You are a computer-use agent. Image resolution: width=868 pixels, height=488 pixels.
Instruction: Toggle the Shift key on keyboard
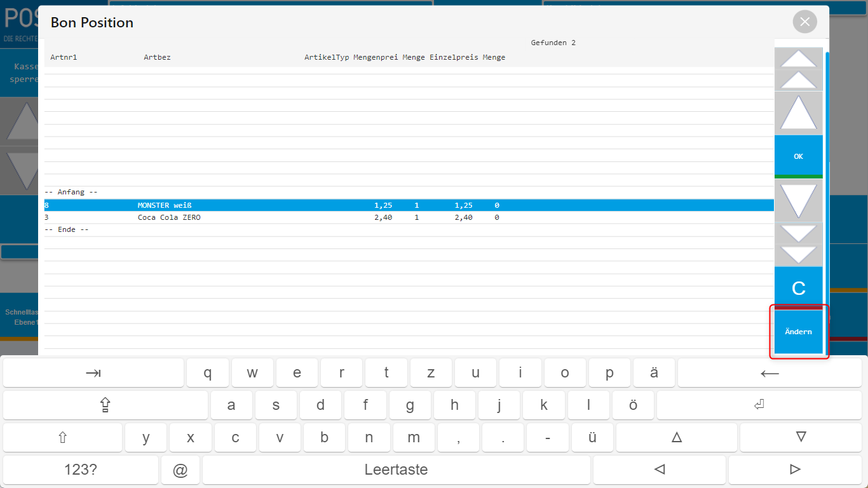tap(62, 437)
